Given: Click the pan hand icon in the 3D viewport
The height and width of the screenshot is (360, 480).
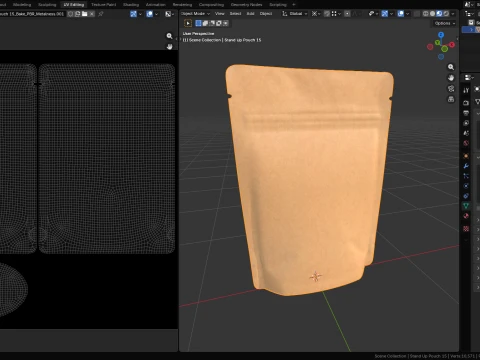Looking at the screenshot, I should pos(451,78).
